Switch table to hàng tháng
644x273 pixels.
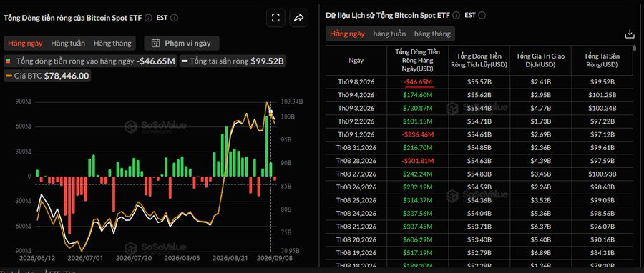tap(432, 34)
